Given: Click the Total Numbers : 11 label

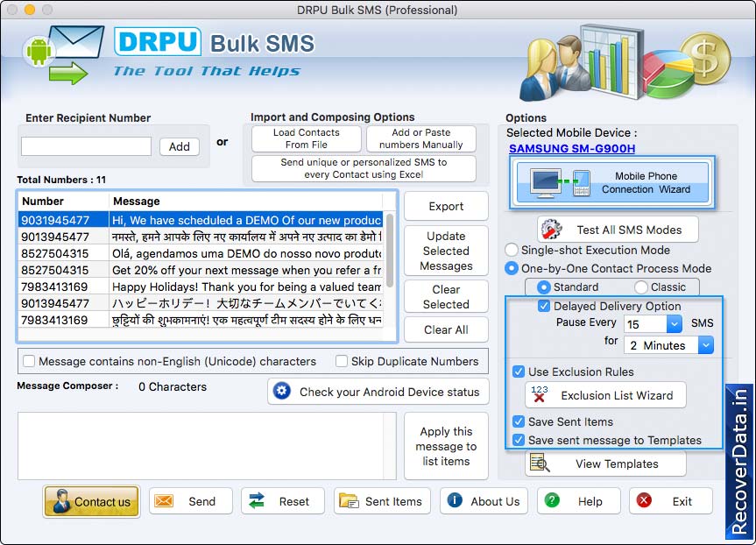Looking at the screenshot, I should 61,180.
